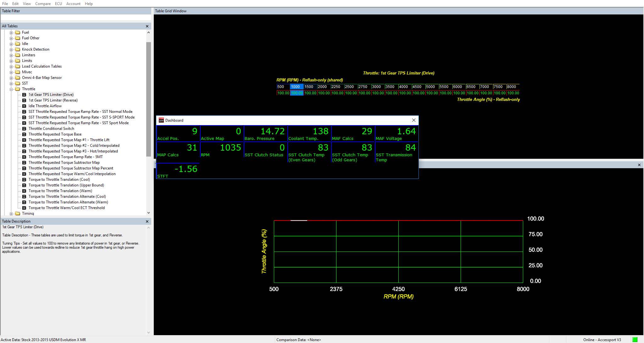Click table icon for Throttle Translation Alternate (Warm)

point(24,202)
